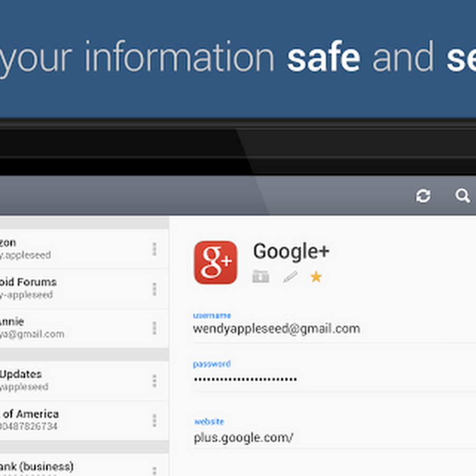Open overflow menu for Bank of America
This screenshot has height=476, width=476.
(x=154, y=420)
